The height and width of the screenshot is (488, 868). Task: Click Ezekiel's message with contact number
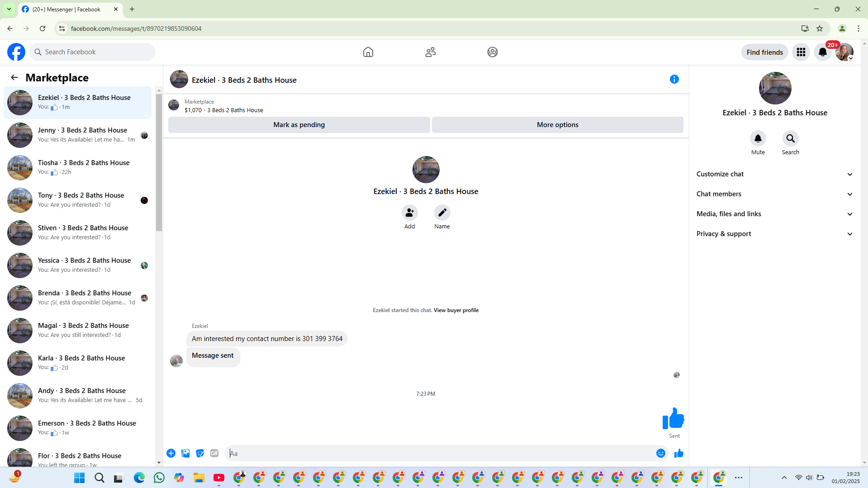(x=267, y=339)
